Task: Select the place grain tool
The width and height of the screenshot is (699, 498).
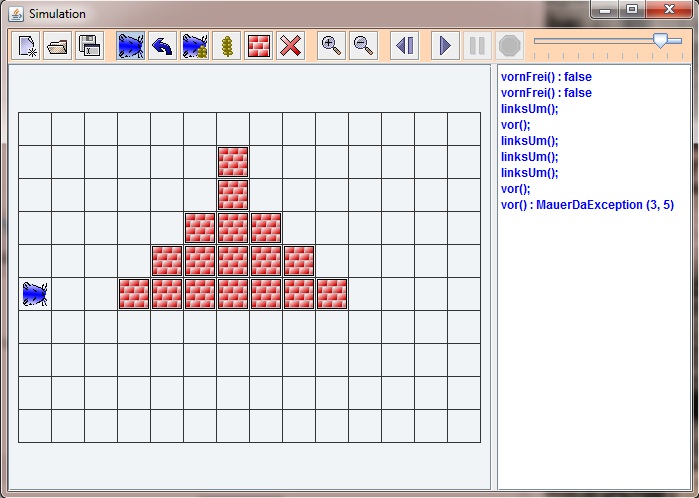Action: (227, 45)
